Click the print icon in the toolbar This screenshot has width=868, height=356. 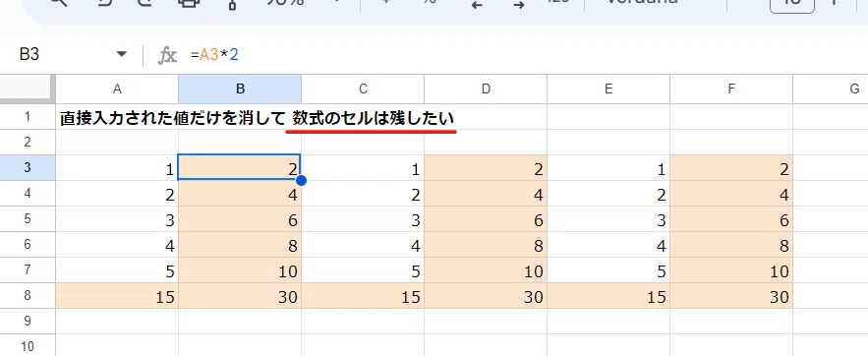click(188, 3)
